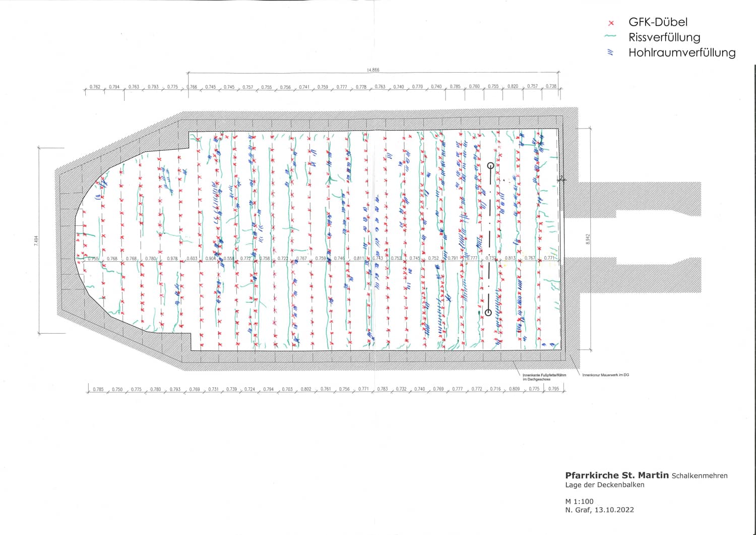Click the dimension value '0.716'

pyautogui.click(x=495, y=389)
